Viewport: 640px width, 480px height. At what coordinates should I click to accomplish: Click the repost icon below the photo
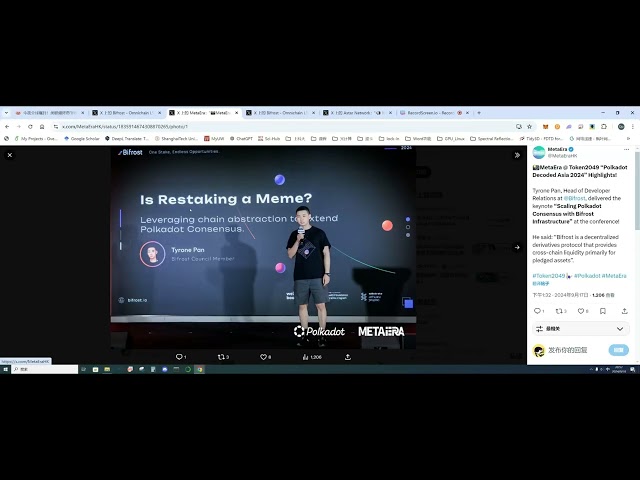(x=221, y=357)
